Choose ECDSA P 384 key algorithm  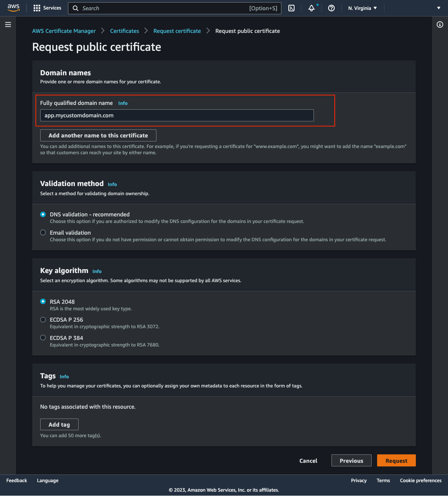click(x=43, y=338)
